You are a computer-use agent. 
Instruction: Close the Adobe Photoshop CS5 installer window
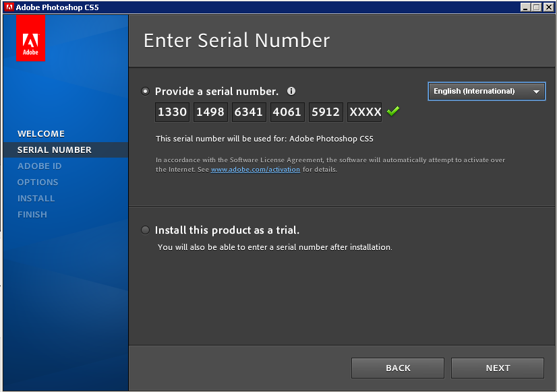point(548,7)
